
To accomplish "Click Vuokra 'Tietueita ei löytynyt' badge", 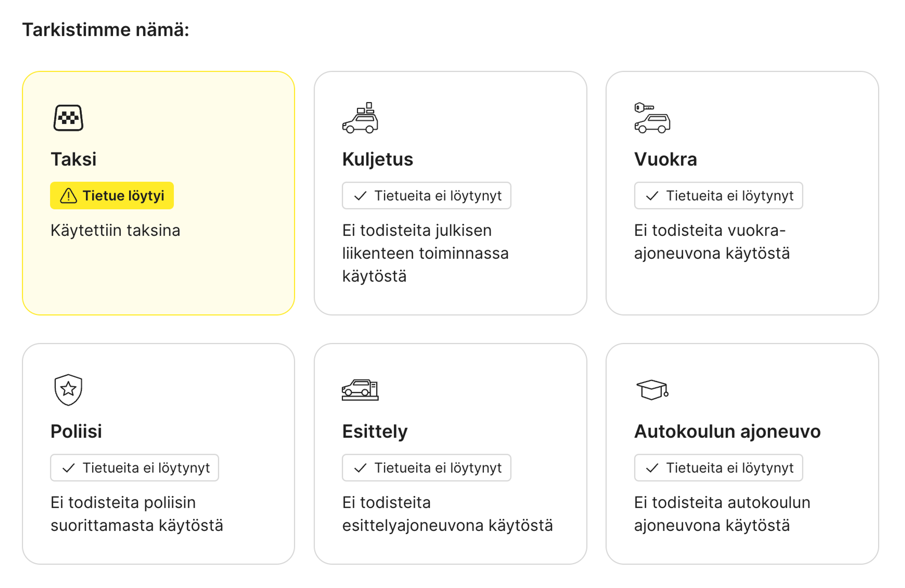I will click(x=718, y=196).
